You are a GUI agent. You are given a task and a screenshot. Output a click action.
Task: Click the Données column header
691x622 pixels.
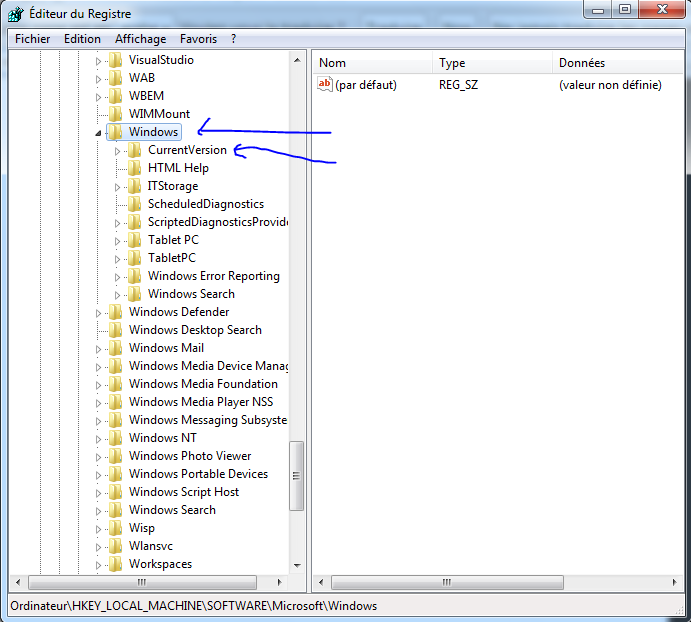[618, 63]
